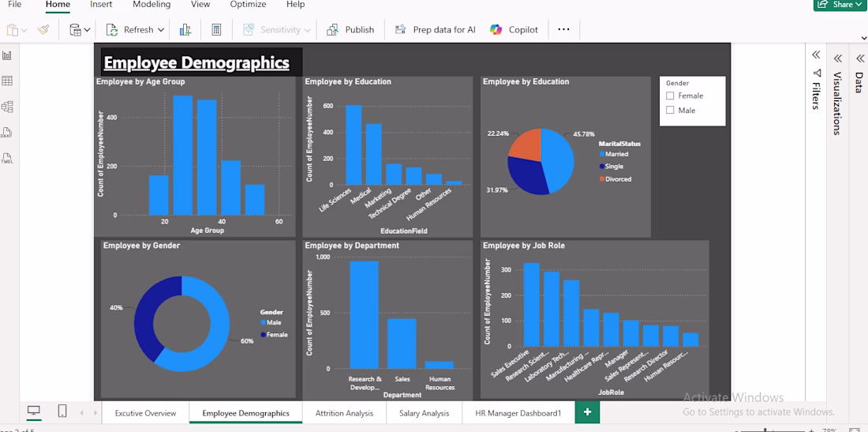Click the Refresh button label
The width and height of the screenshot is (868, 432).
pos(138,30)
